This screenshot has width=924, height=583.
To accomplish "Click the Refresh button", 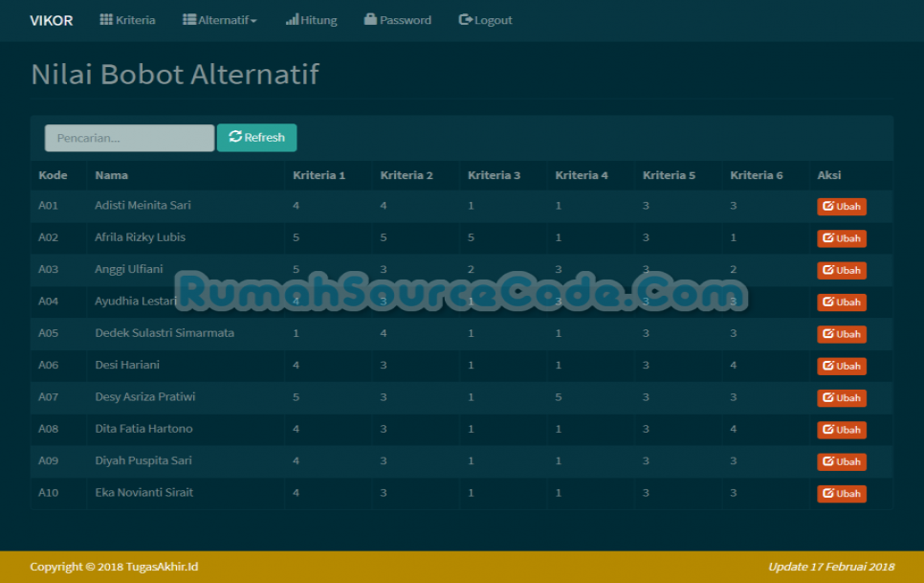I will [256, 137].
